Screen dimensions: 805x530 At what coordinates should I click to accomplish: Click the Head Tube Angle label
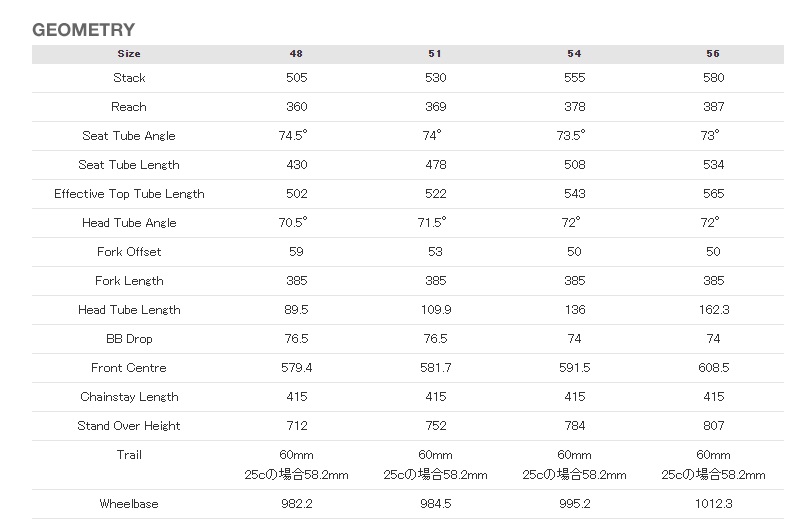click(x=129, y=223)
